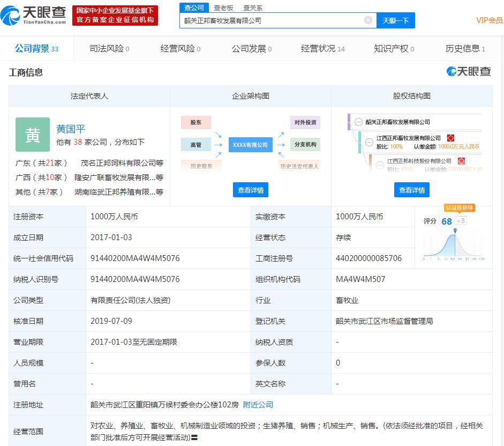504x446 pixels.
Task: Select the 查公司 search tab
Action: 194,8
